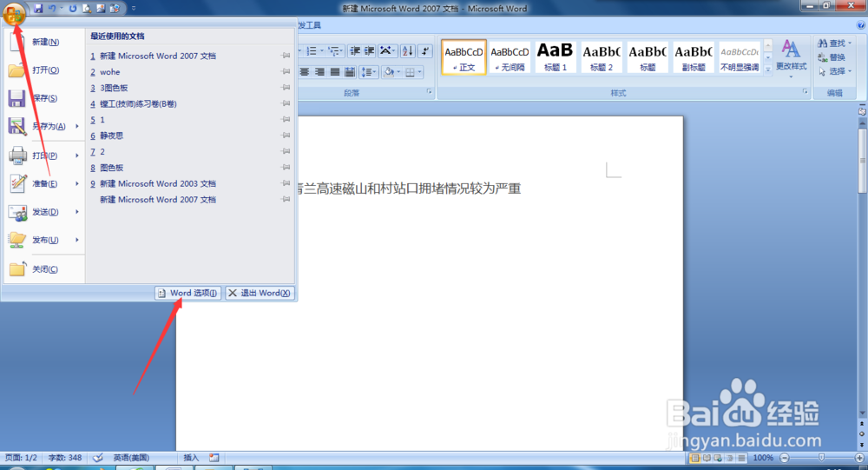This screenshot has width=868, height=470.
Task: Click the shading paint bucket icon
Action: coord(389,72)
